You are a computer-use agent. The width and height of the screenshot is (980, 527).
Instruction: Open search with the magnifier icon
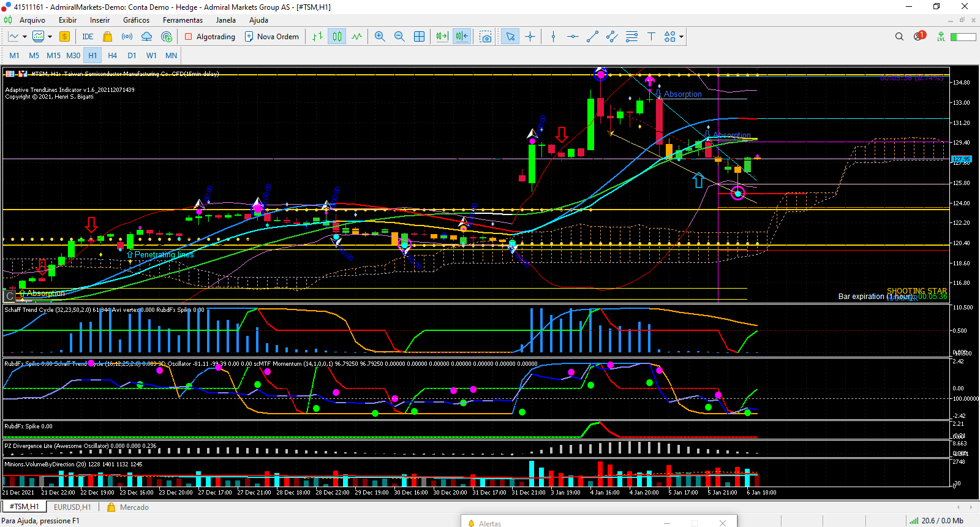[899, 37]
